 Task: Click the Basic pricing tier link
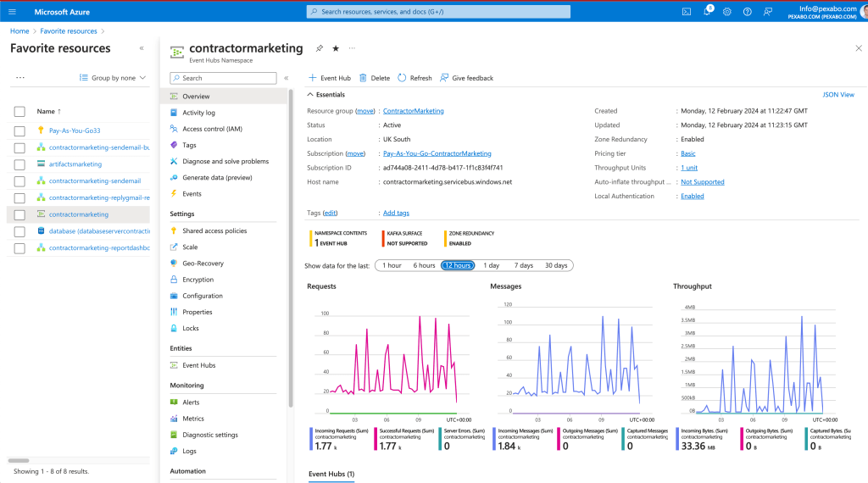pos(688,154)
